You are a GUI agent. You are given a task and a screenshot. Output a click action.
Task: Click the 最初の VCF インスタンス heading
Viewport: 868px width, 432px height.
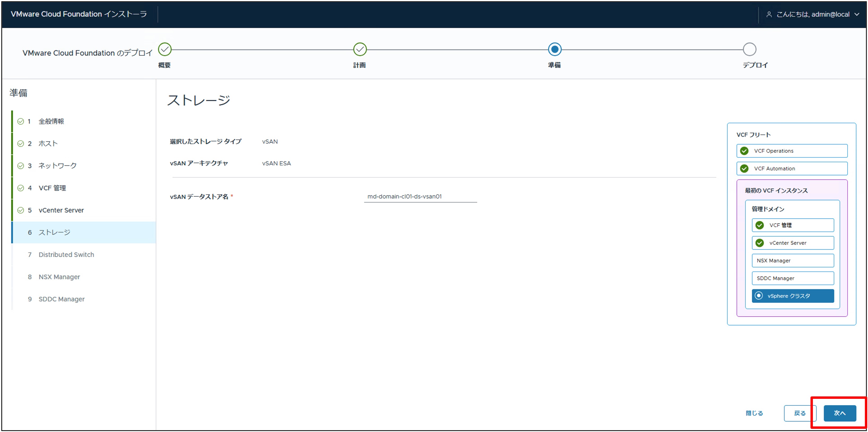[x=776, y=191]
